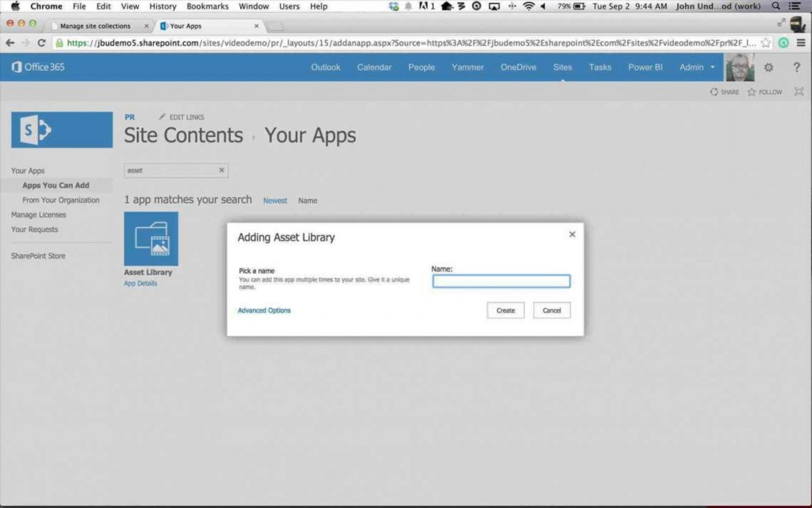Click the Share icon button
Screen dimensions: 812x508
(x=725, y=92)
